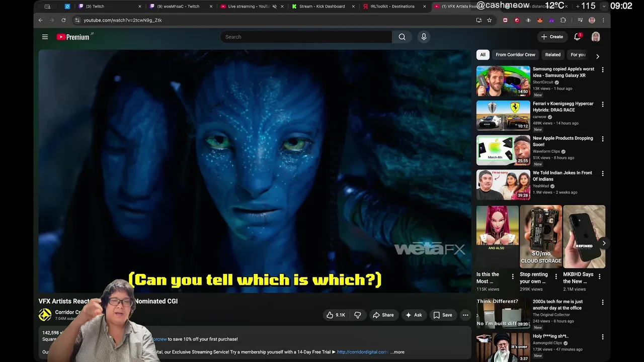Open the corridordigital.com link in description
644x362 pixels.
pyautogui.click(x=363, y=352)
